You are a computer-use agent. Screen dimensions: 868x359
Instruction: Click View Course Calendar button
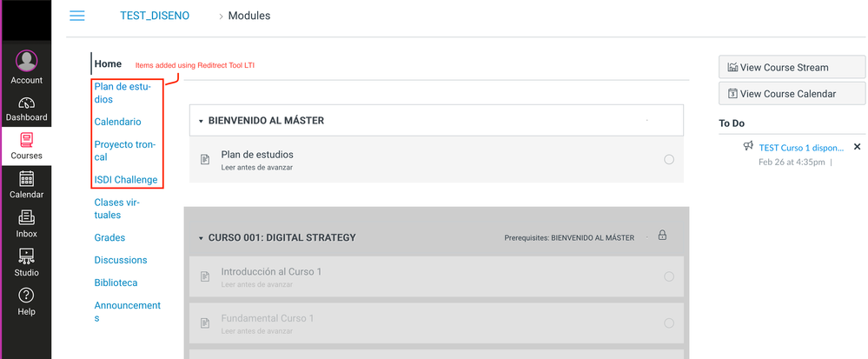click(792, 93)
